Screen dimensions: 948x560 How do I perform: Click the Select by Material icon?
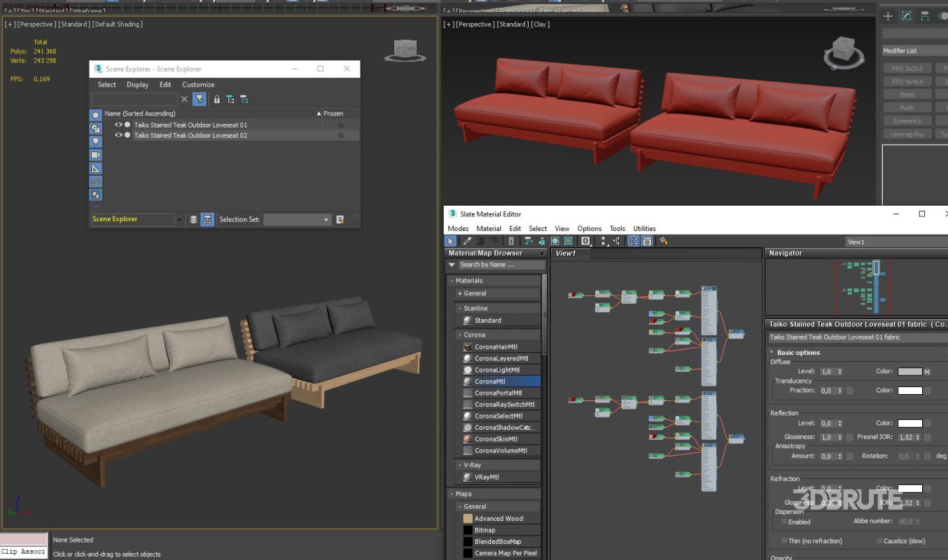[x=663, y=241]
